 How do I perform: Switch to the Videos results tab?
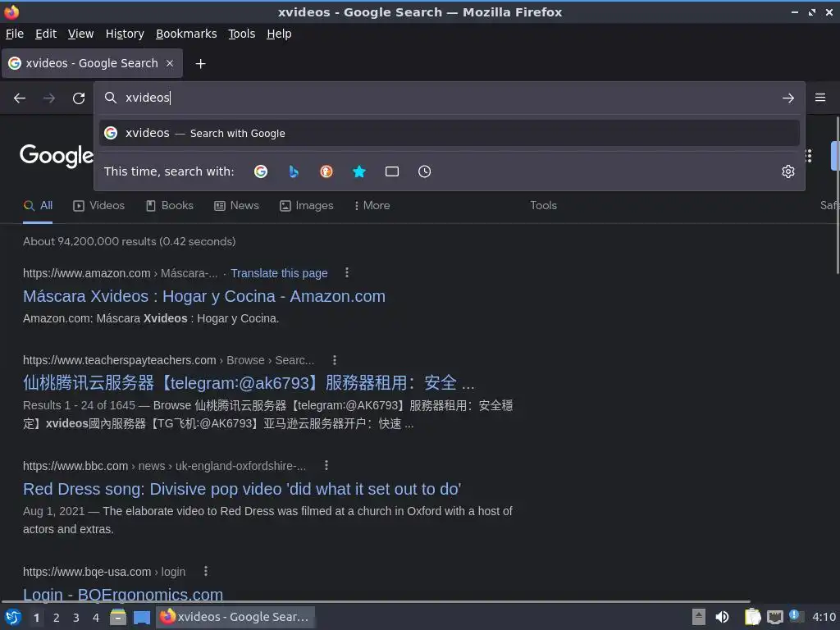[x=98, y=206]
